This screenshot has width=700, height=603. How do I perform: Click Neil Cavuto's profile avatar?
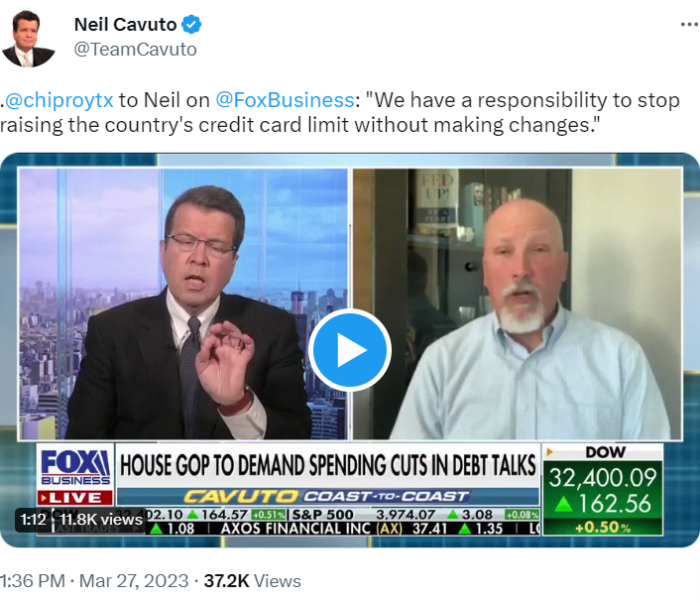coord(28,40)
